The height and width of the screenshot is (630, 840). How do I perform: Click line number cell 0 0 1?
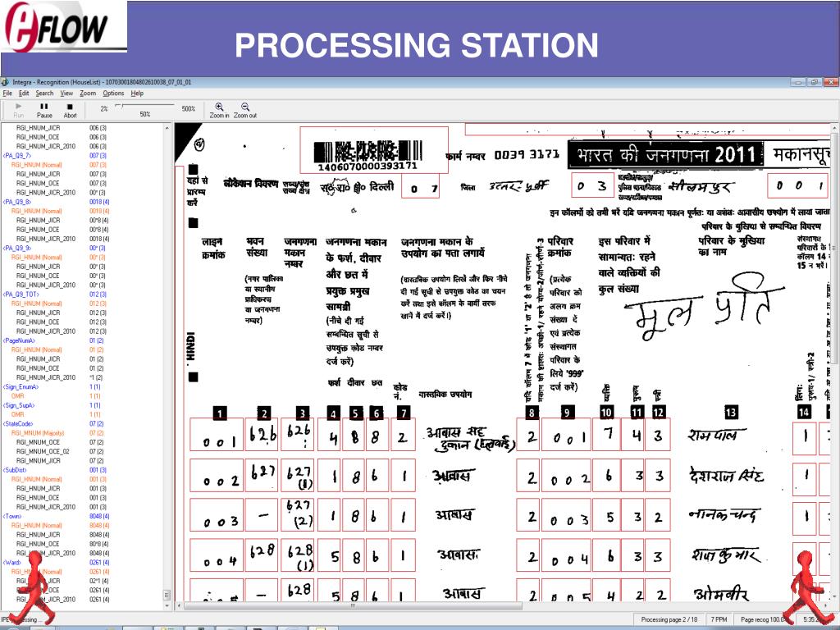click(x=217, y=435)
